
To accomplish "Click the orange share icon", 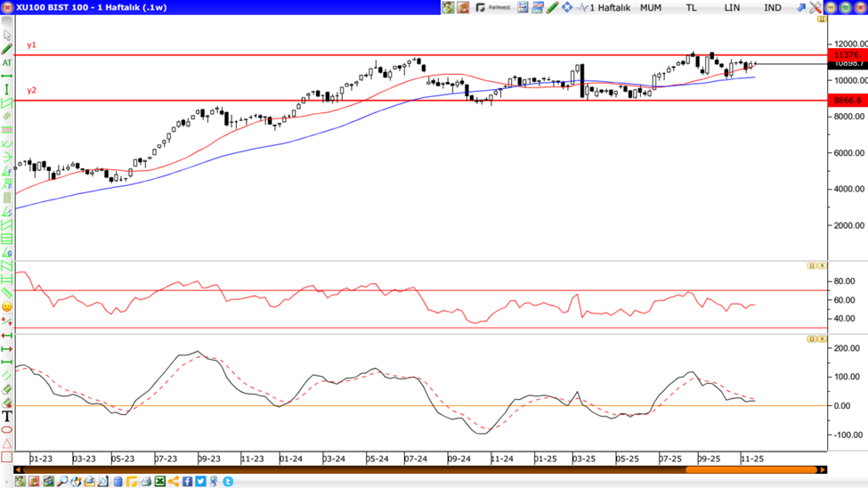I will click(174, 482).
